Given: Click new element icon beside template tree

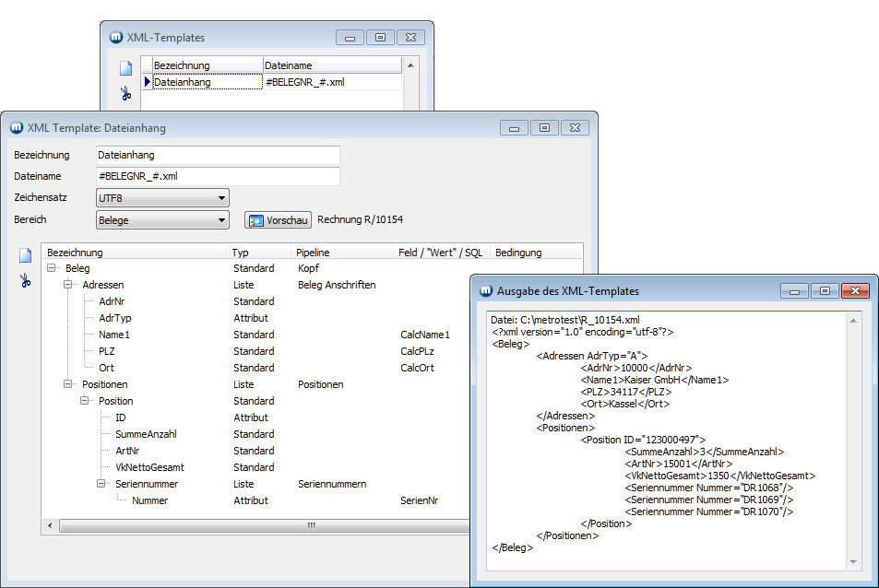Looking at the screenshot, I should (26, 255).
